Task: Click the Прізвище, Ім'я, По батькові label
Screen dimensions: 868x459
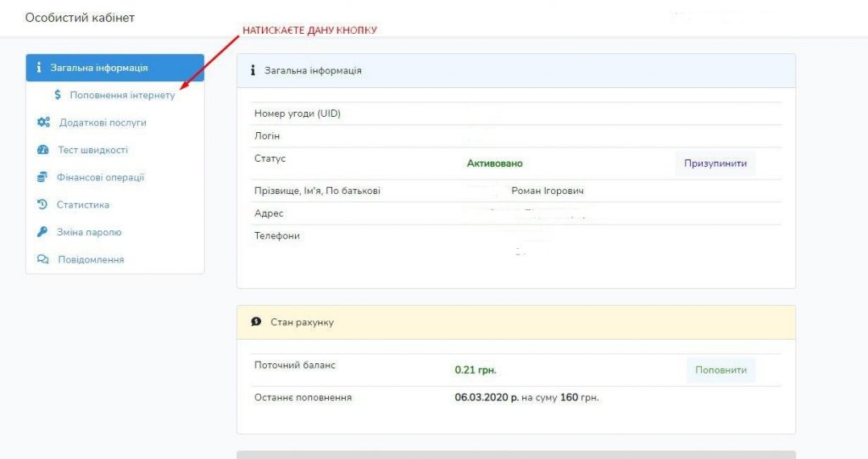Action: tap(317, 191)
